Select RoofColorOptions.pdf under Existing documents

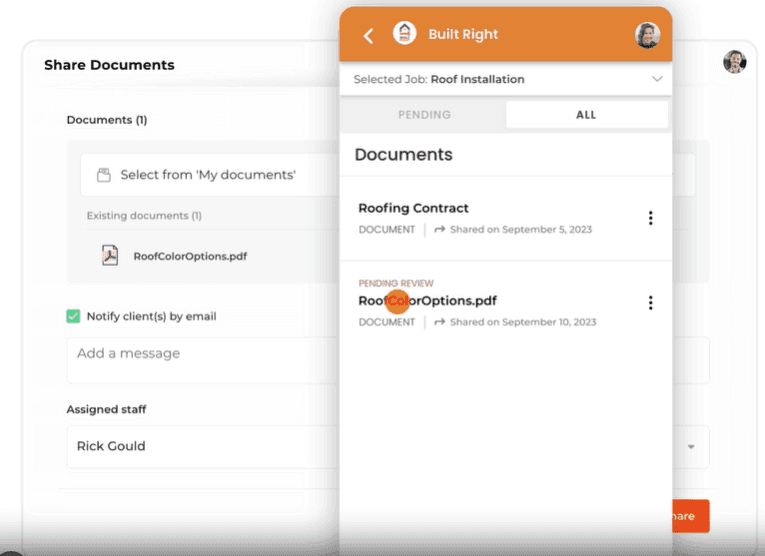[x=190, y=256]
